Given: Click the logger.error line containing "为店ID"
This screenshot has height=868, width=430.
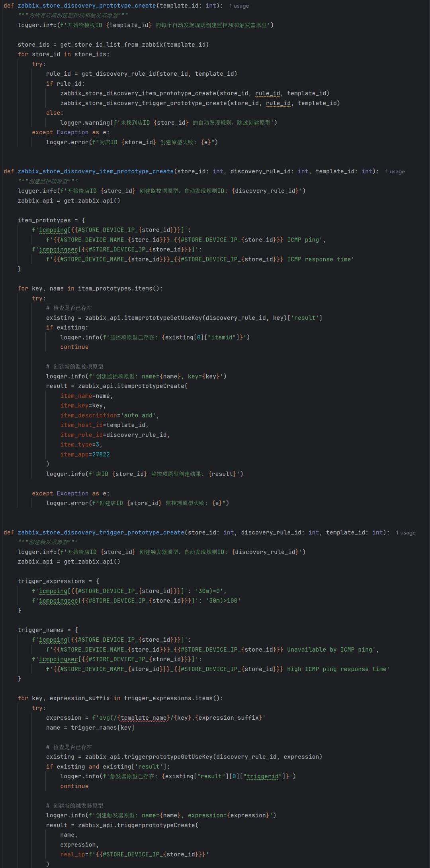Looking at the screenshot, I should 132,142.
